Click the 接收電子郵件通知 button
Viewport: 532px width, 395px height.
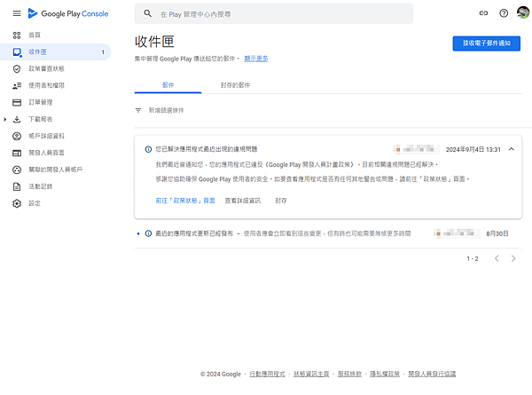486,43
